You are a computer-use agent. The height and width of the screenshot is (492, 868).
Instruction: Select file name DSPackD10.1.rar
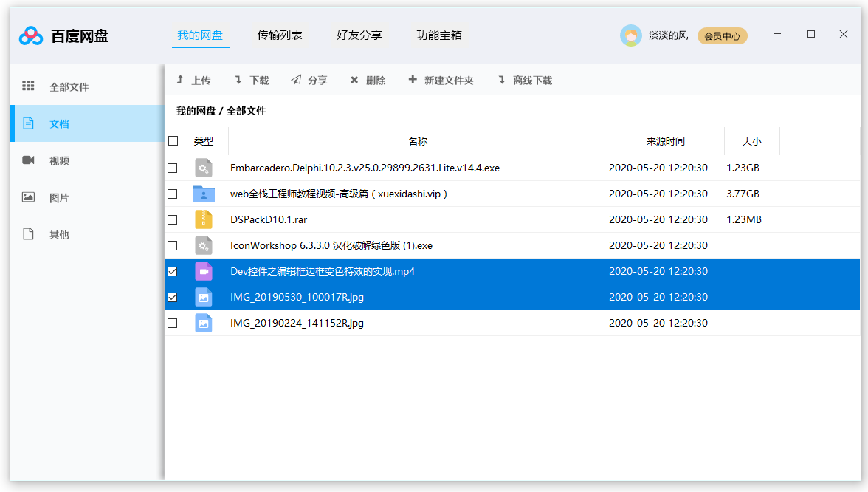(x=269, y=219)
